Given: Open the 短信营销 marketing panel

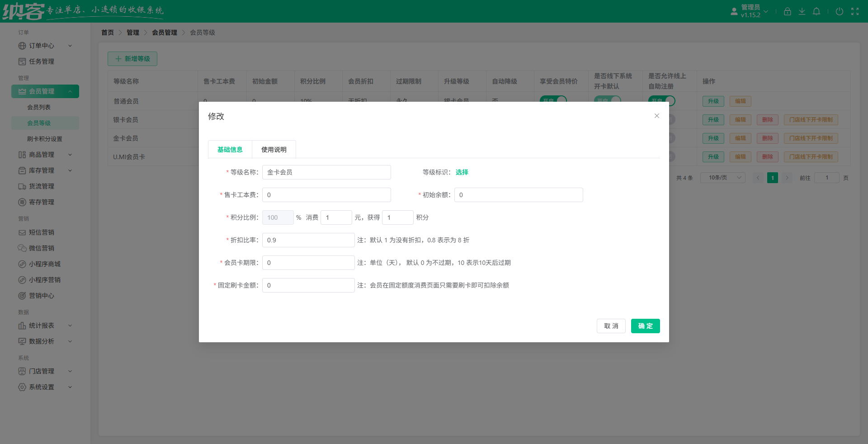Looking at the screenshot, I should [x=42, y=232].
